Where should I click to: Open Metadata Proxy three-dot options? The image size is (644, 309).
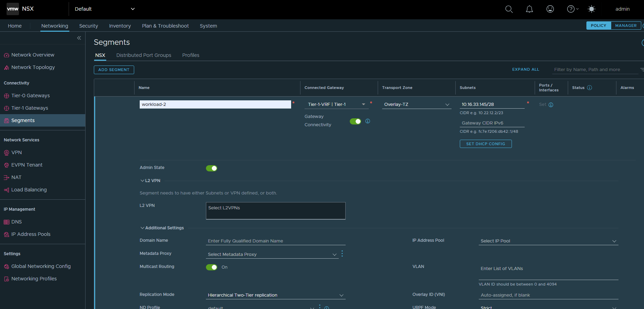pos(342,254)
